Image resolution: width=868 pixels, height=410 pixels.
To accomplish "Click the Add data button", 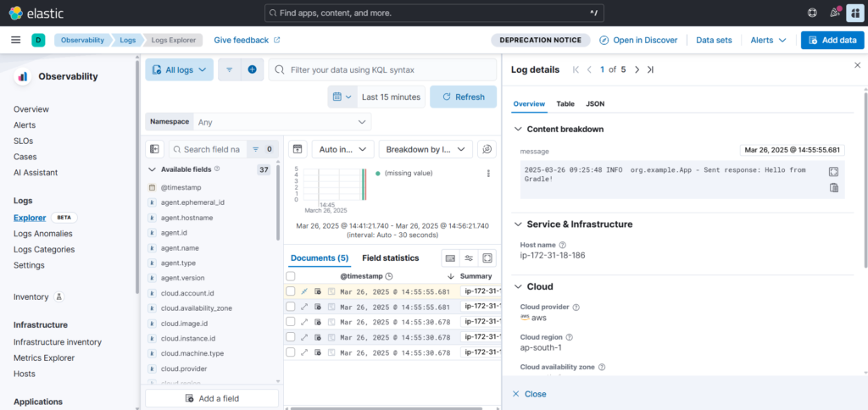I will [832, 40].
